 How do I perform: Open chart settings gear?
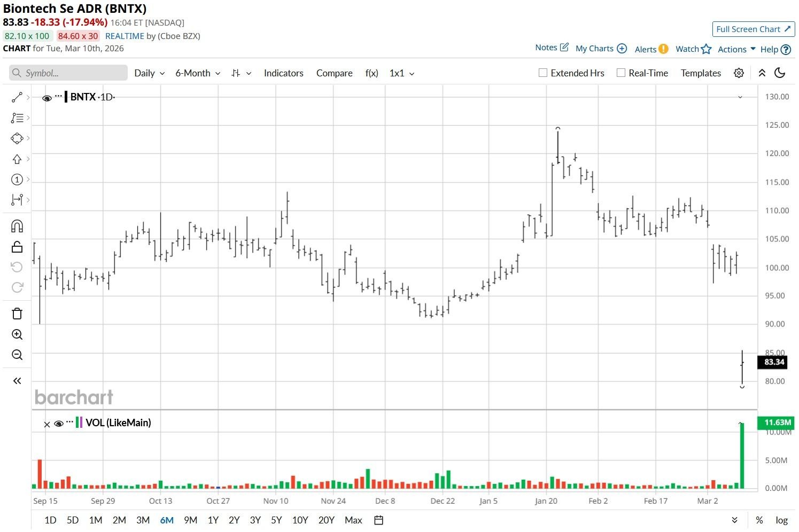[x=739, y=73]
